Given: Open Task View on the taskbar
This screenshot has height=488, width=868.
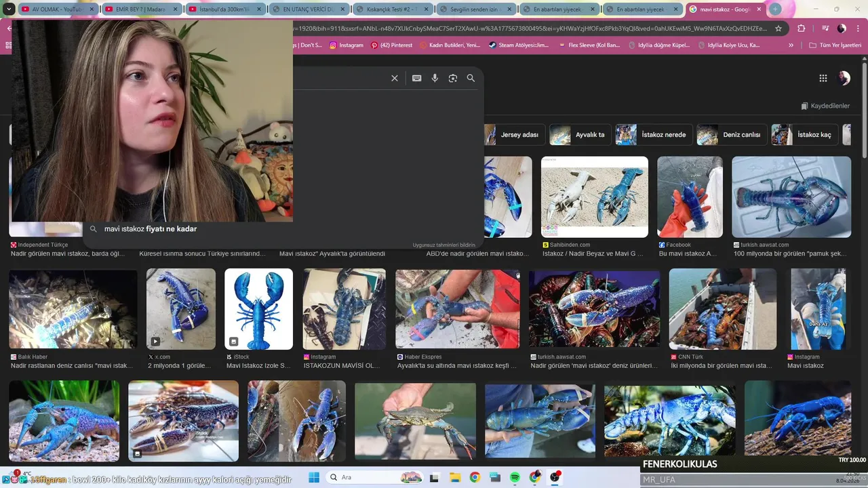Looking at the screenshot, I should [x=435, y=477].
